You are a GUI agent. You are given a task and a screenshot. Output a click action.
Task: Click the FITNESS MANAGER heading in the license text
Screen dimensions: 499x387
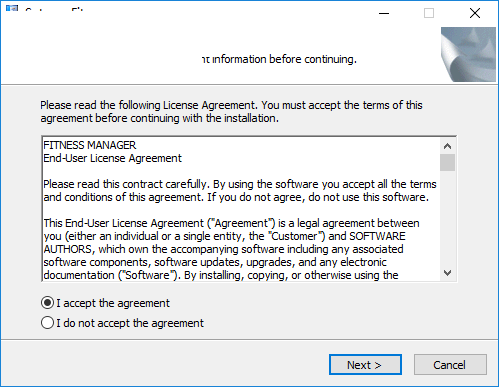click(90, 145)
